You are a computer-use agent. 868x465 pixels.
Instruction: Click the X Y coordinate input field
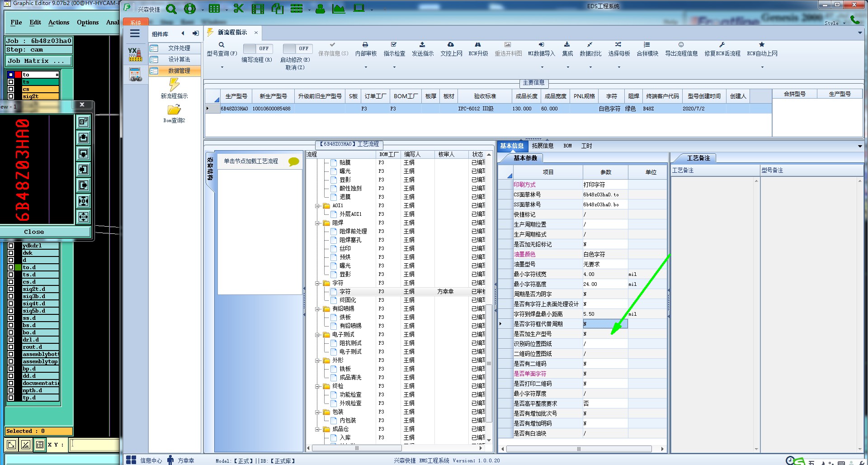95,445
